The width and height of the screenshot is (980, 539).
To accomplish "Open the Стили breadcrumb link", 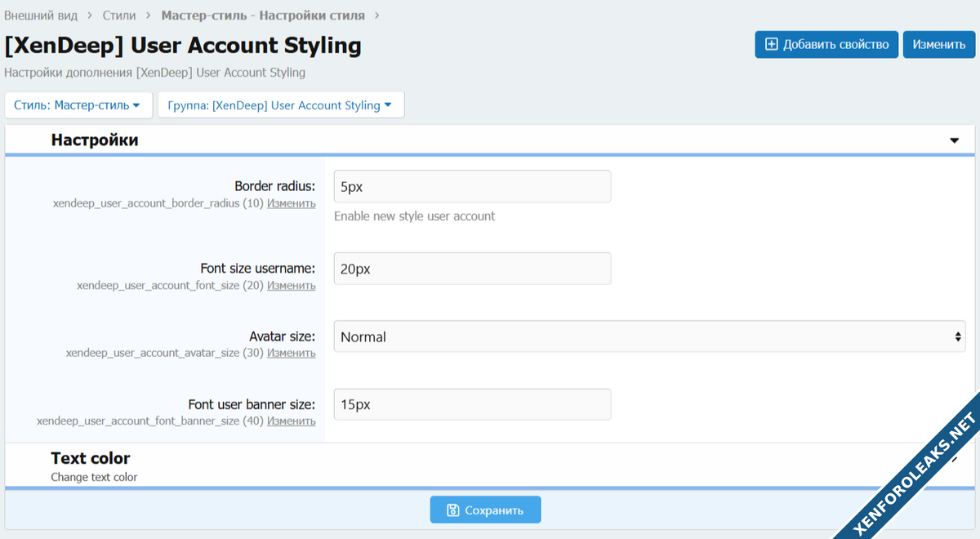I will pyautogui.click(x=119, y=16).
